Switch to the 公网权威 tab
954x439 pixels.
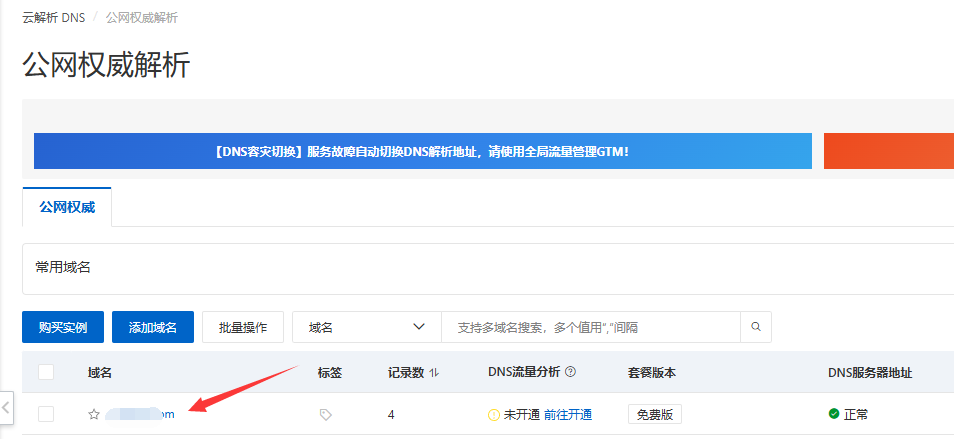[66, 208]
